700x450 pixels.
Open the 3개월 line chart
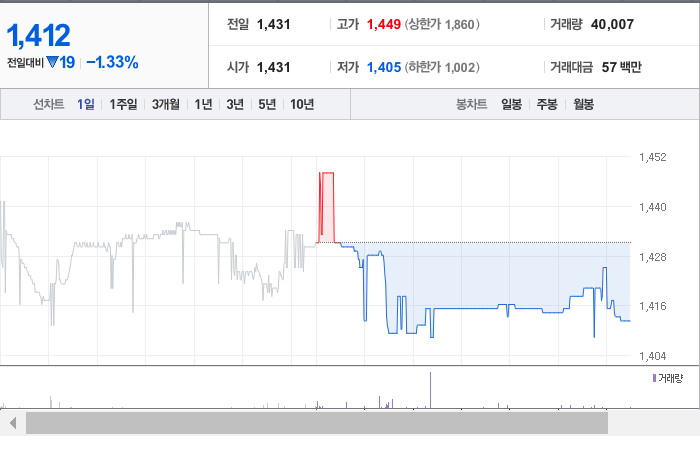166,104
